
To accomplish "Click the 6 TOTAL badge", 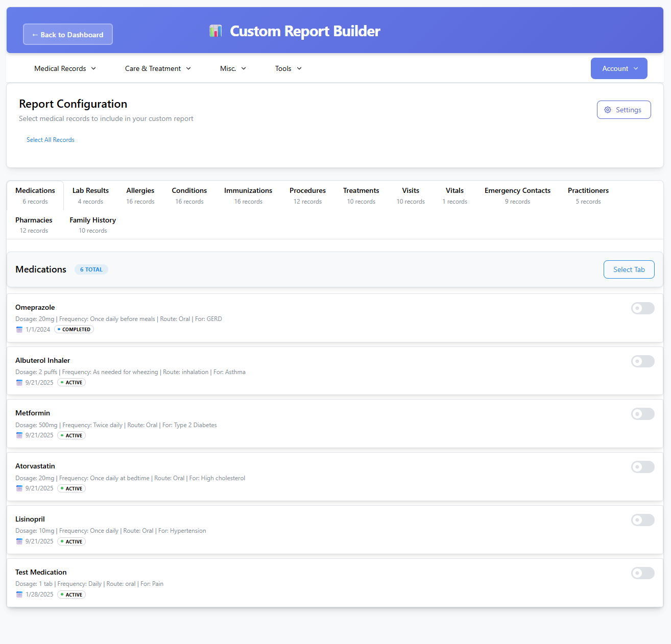I will [x=91, y=269].
